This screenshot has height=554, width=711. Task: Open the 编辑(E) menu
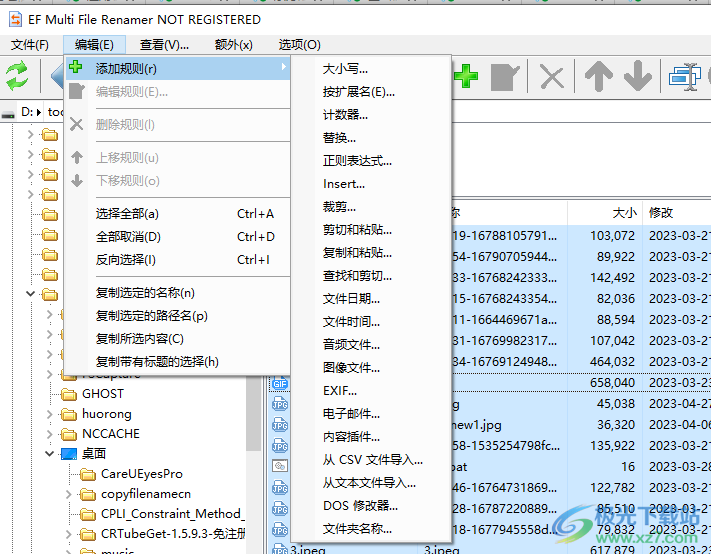tap(94, 45)
